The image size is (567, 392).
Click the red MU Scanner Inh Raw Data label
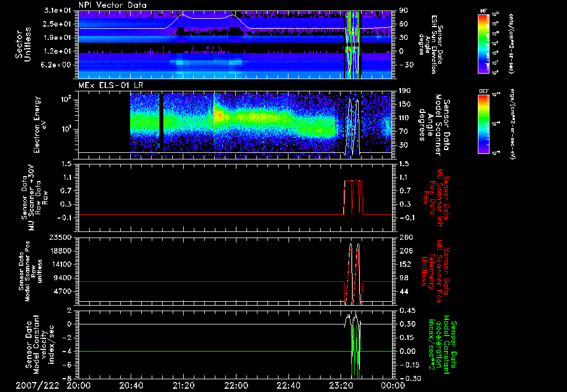click(435, 198)
